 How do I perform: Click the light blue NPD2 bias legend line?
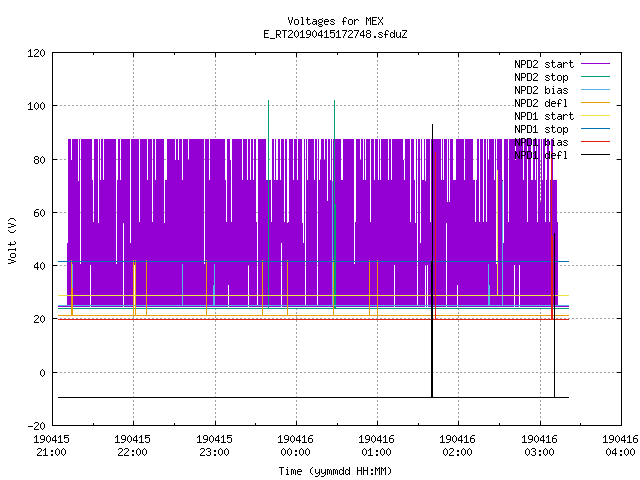[595, 89]
